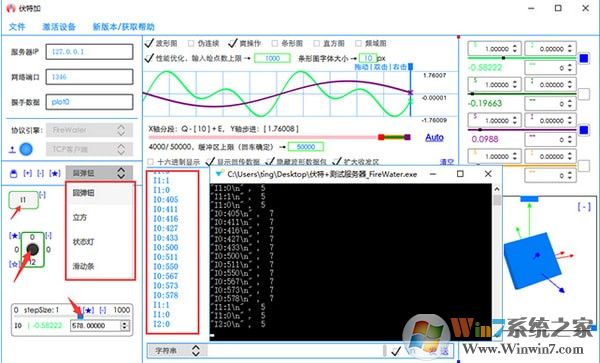
Task: Toggle blue channel square beside purple slider
Action: pos(584,130)
